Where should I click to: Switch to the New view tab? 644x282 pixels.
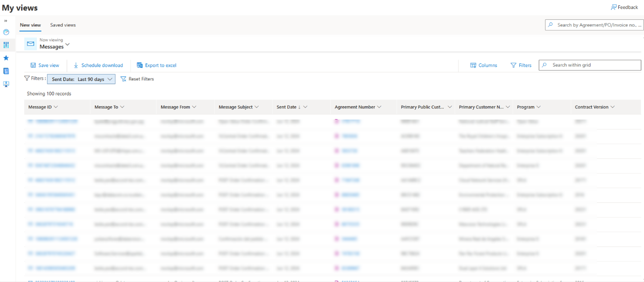click(30, 25)
